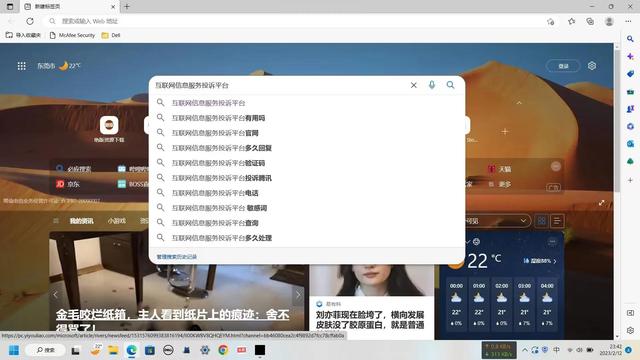Click the sign-in button on page
The image size is (640, 360).
click(563, 66)
